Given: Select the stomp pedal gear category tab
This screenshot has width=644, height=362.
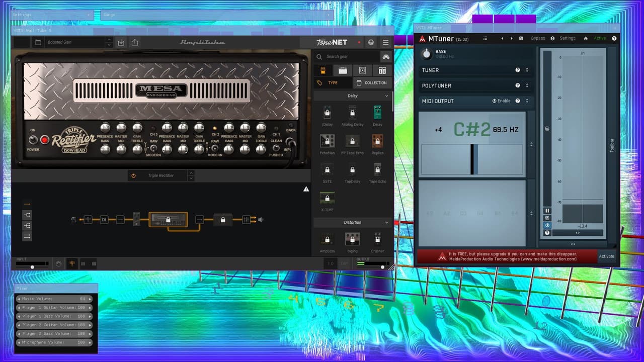Looking at the screenshot, I should pyautogui.click(x=323, y=70).
